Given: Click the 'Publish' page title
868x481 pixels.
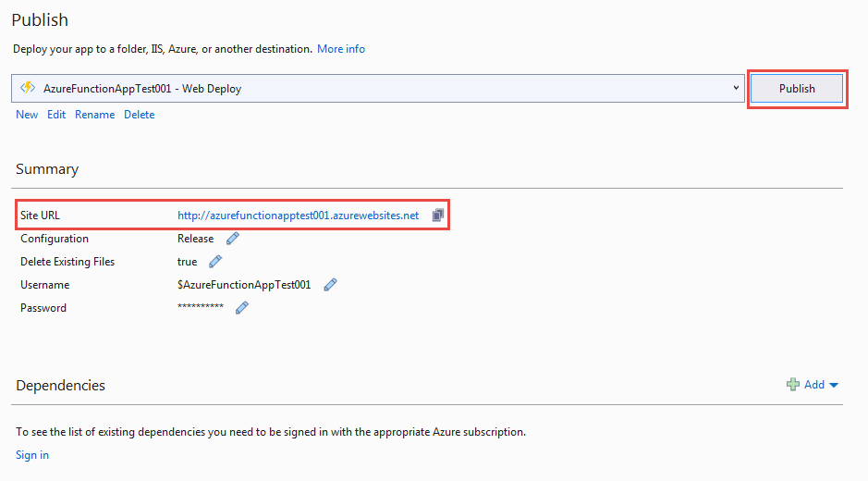Looking at the screenshot, I should pyautogui.click(x=40, y=20).
